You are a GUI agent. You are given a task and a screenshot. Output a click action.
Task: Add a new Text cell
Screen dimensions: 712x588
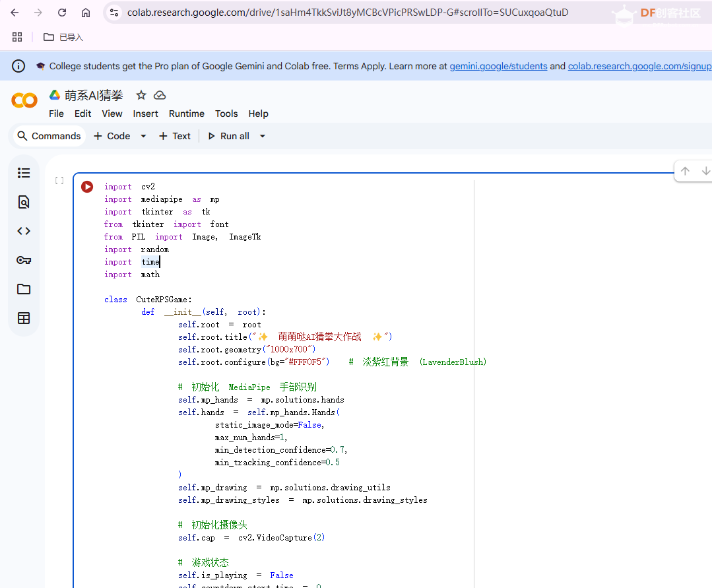pos(174,136)
